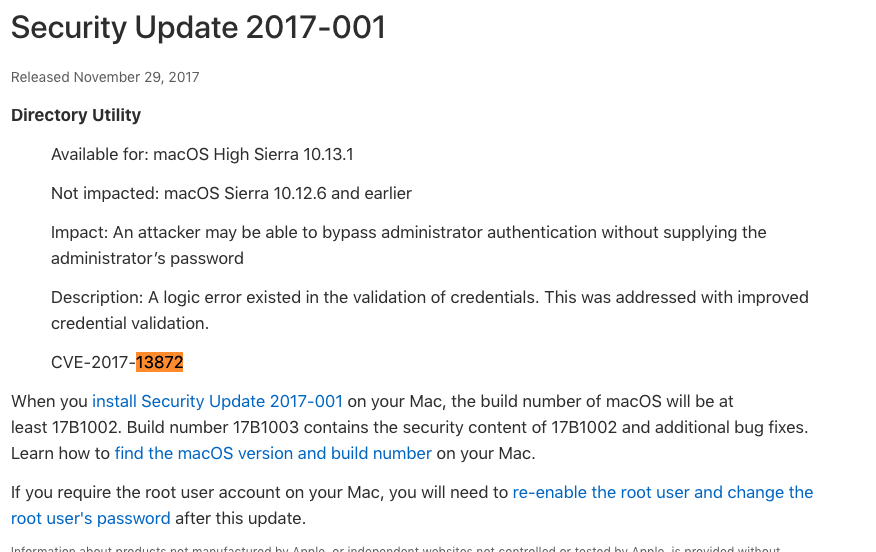The image size is (876, 552).
Task: Click the "Available for: macOS High Sierra 10.13.1" line
Action: tap(202, 154)
